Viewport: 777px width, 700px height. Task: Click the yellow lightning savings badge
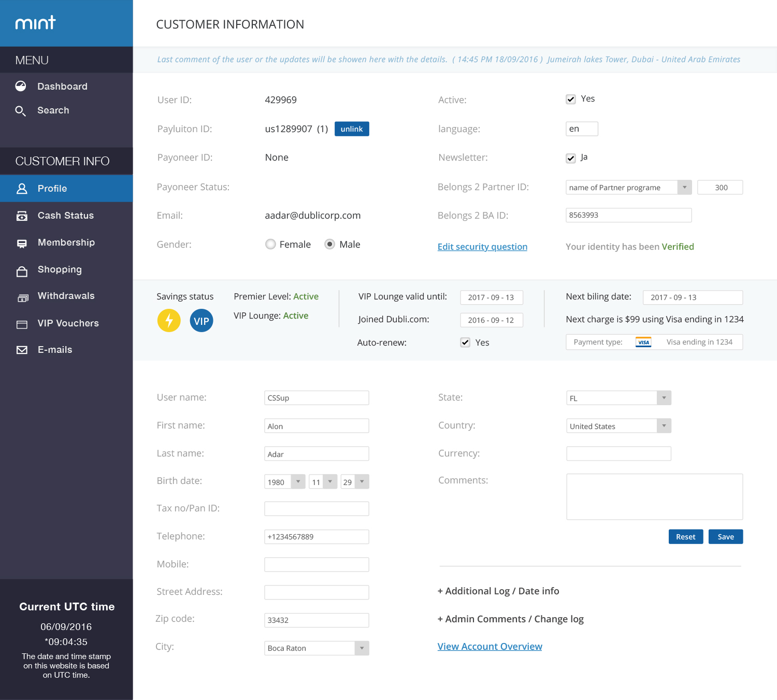[x=169, y=321]
